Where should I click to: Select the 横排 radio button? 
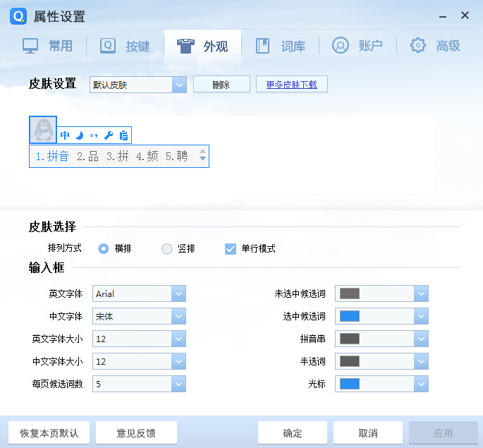click(104, 248)
